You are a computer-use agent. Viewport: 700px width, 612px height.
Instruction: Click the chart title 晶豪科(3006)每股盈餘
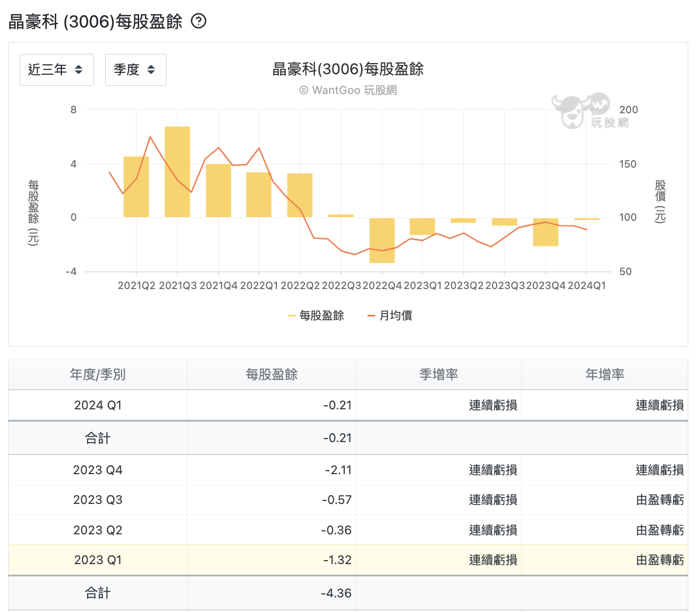click(348, 69)
